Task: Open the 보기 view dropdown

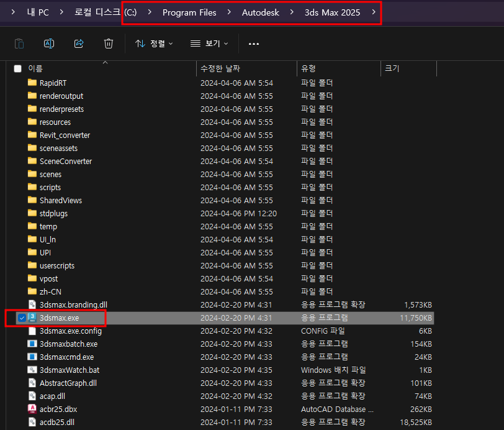Action: coord(209,43)
